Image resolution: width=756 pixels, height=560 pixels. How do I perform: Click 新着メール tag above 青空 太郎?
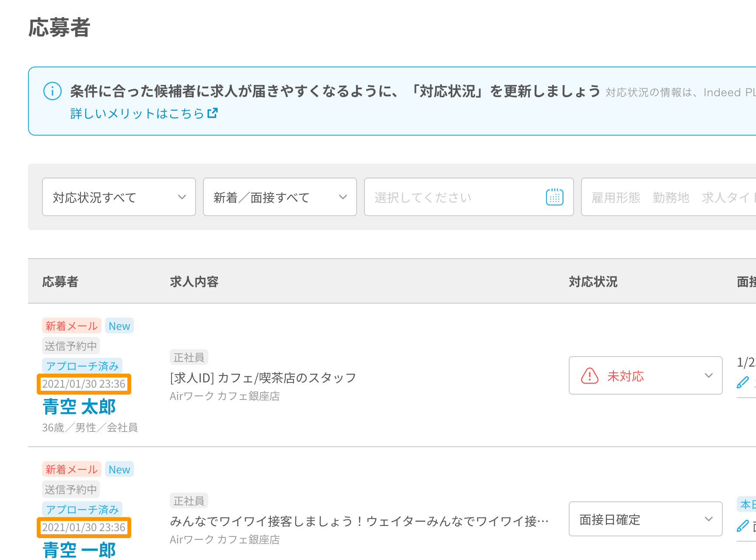pyautogui.click(x=72, y=326)
